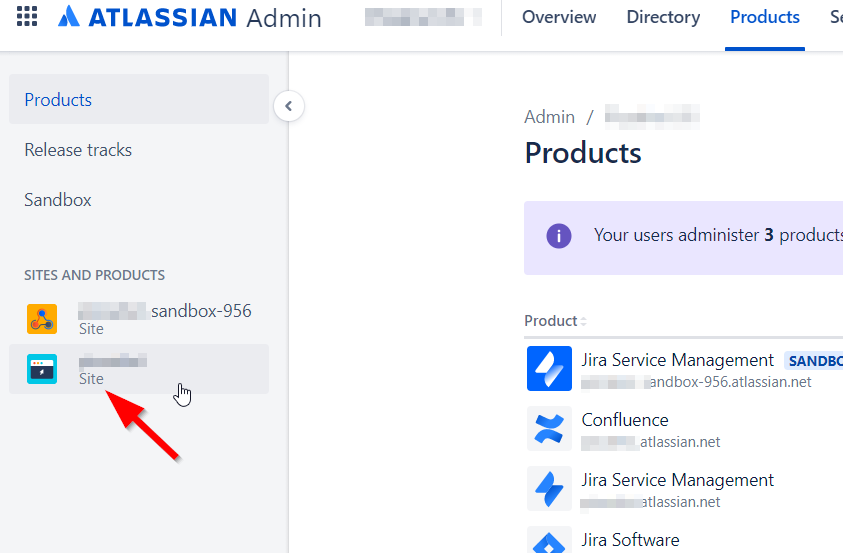Open Jira Service Management SANDBOX product
This screenshot has width=843, height=553.
point(677,360)
